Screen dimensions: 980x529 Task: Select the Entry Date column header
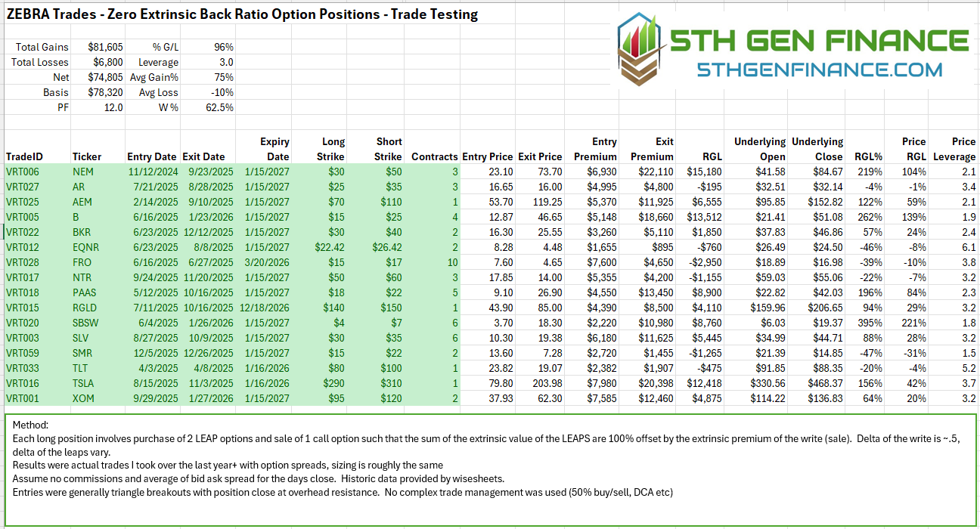tap(151, 156)
